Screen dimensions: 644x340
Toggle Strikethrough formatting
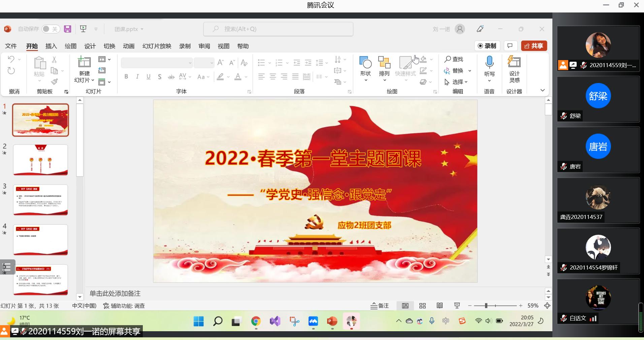click(171, 77)
